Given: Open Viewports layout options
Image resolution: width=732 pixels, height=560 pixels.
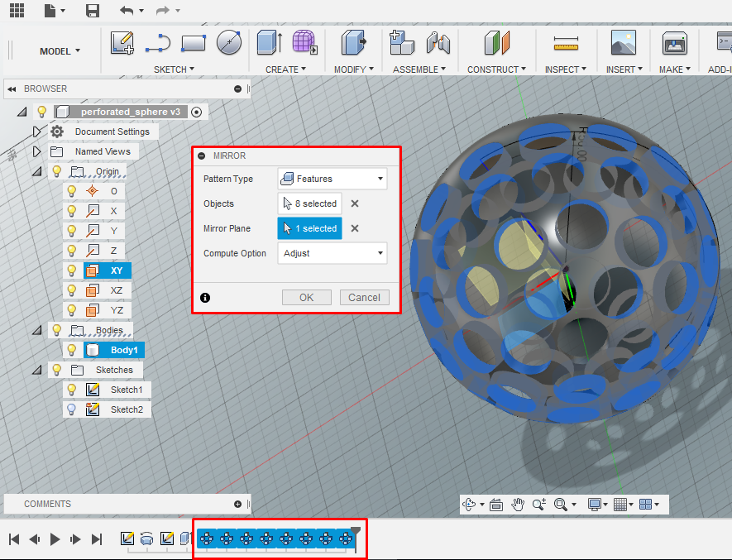Looking at the screenshot, I should pos(645,505).
